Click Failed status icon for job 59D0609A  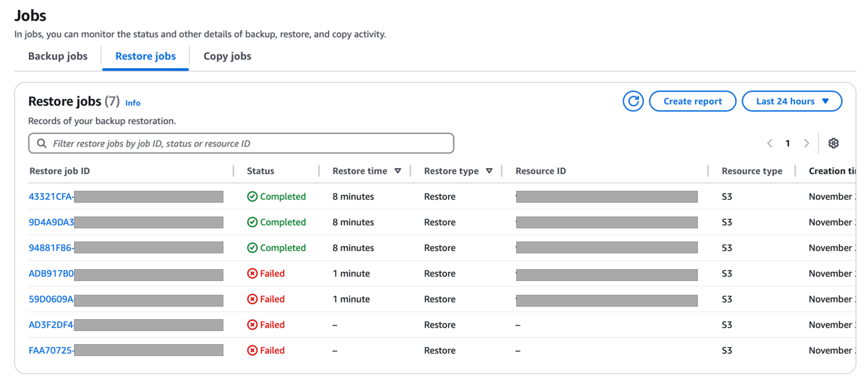tap(252, 299)
